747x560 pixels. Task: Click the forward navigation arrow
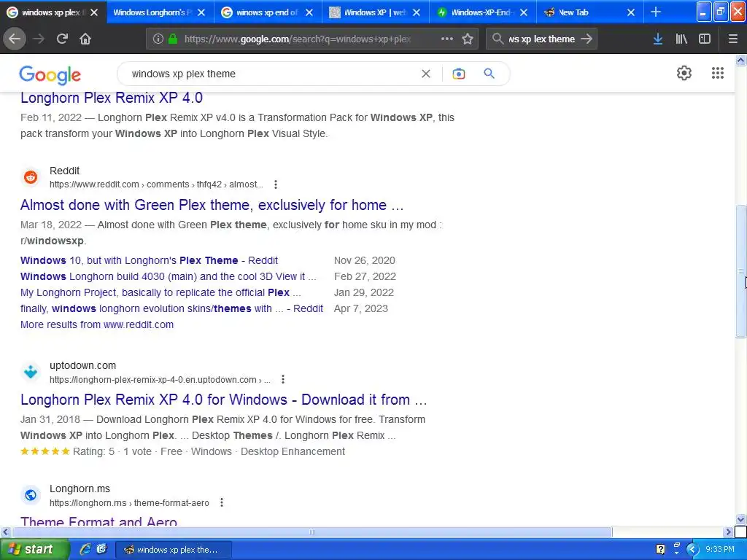(39, 39)
